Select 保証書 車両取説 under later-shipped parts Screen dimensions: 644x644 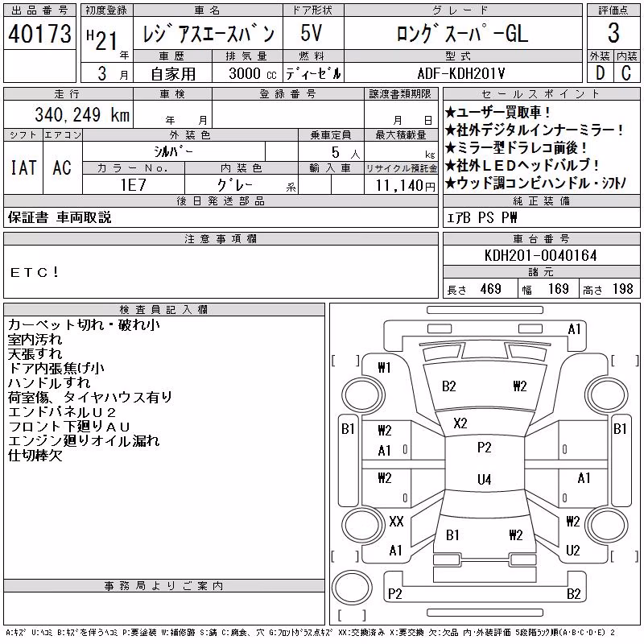[60, 217]
